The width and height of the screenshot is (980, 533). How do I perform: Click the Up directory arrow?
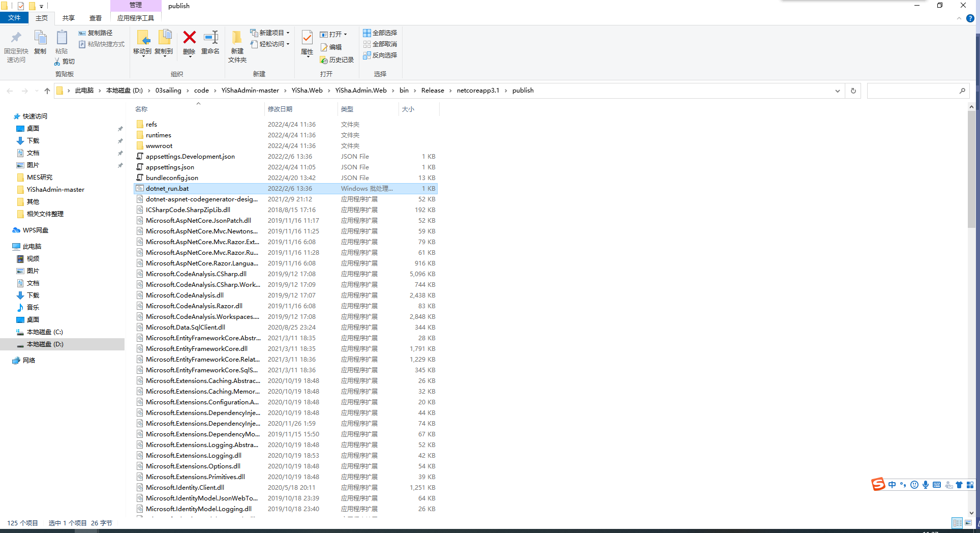47,91
